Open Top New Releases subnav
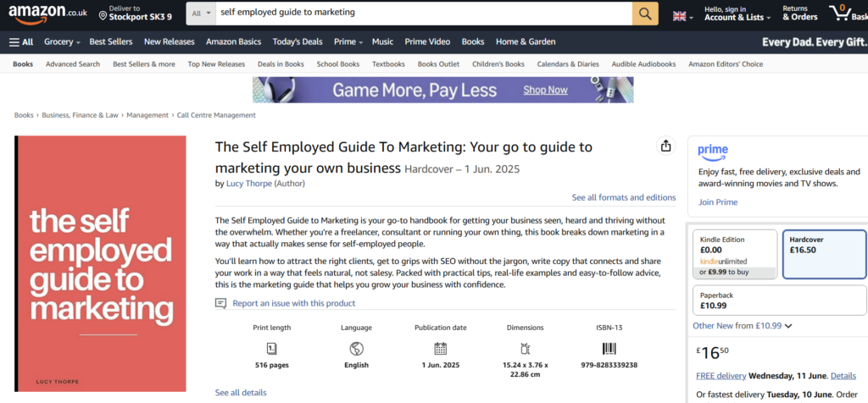 pos(216,64)
